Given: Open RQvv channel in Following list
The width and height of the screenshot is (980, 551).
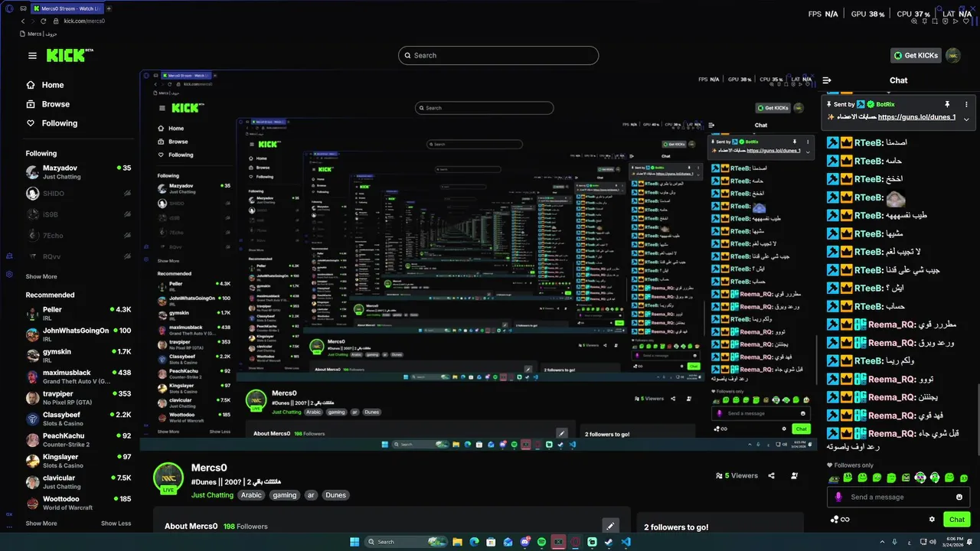Looking at the screenshot, I should pos(78,256).
